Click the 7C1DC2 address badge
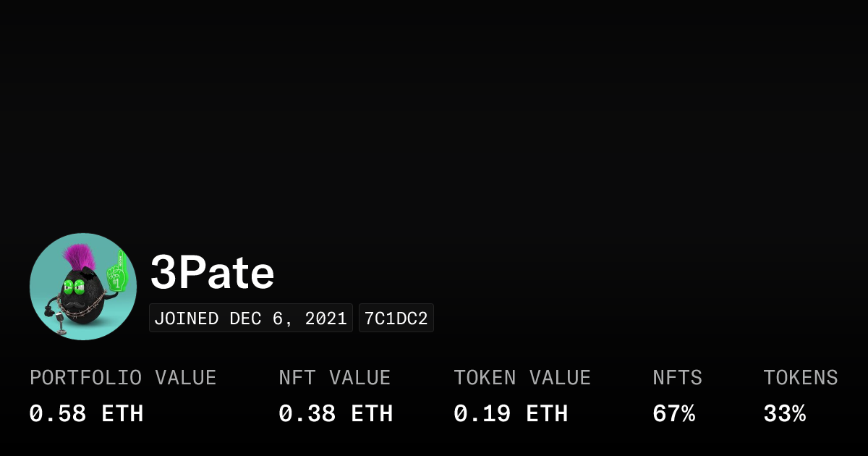 coord(396,318)
